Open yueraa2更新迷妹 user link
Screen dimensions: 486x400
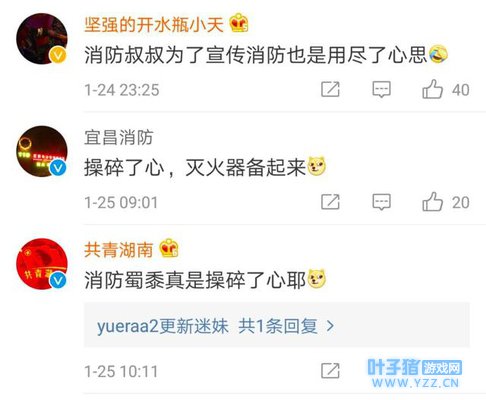(163, 326)
